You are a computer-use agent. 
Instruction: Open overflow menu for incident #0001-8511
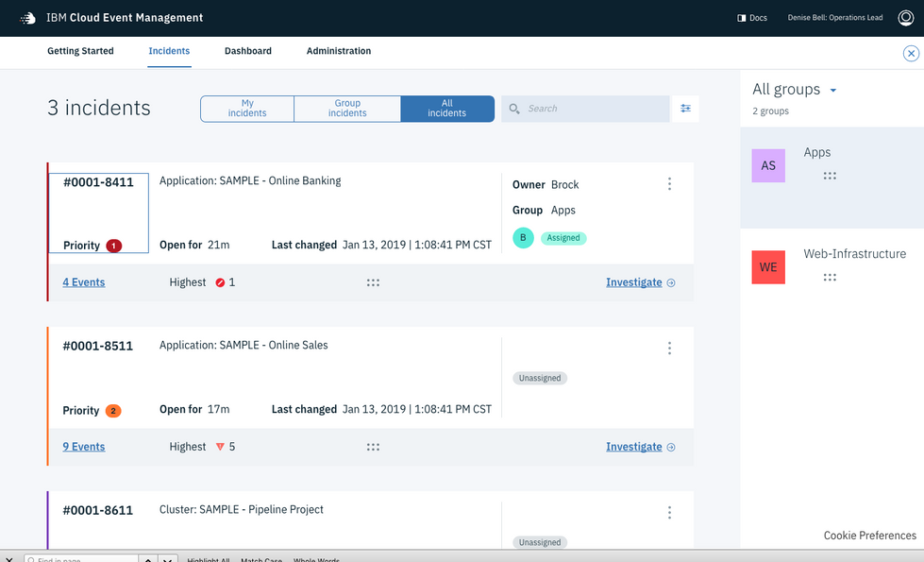pyautogui.click(x=669, y=348)
